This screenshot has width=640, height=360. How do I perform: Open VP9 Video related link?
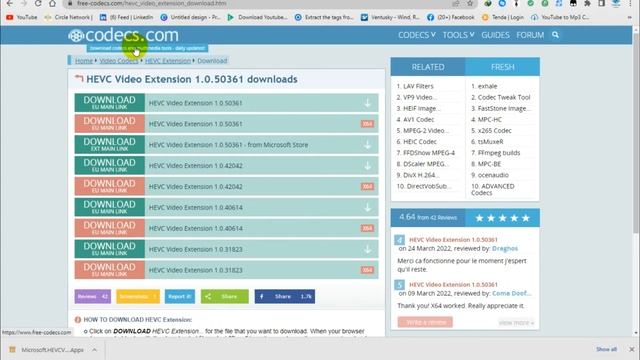pos(420,98)
